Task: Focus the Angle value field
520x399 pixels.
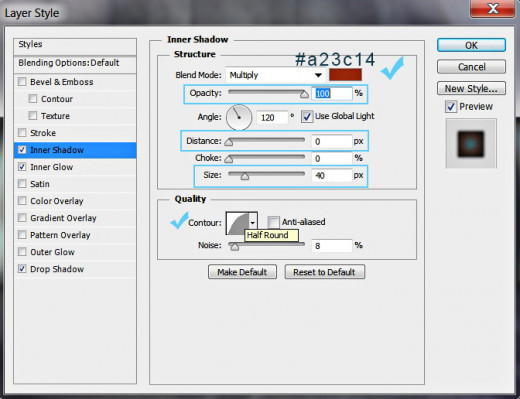Action: tap(272, 117)
